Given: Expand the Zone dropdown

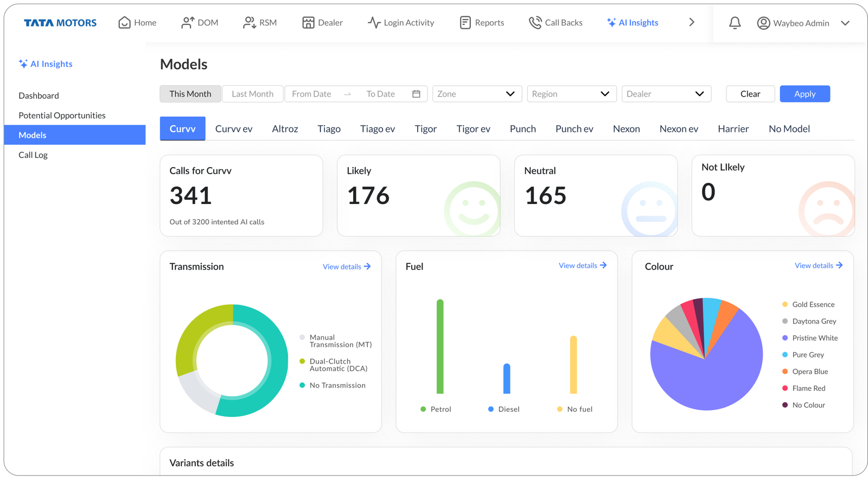Looking at the screenshot, I should click(x=477, y=94).
